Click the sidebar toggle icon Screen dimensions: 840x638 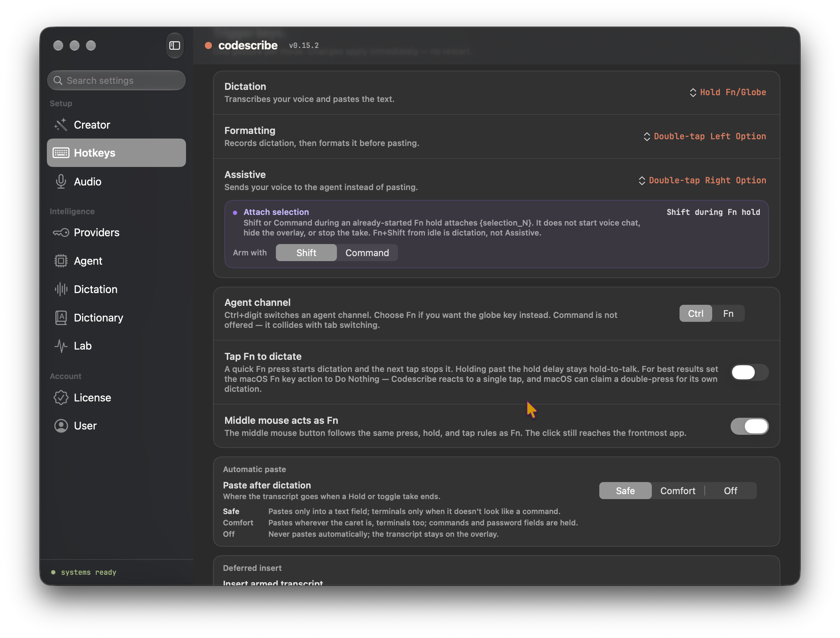175,45
